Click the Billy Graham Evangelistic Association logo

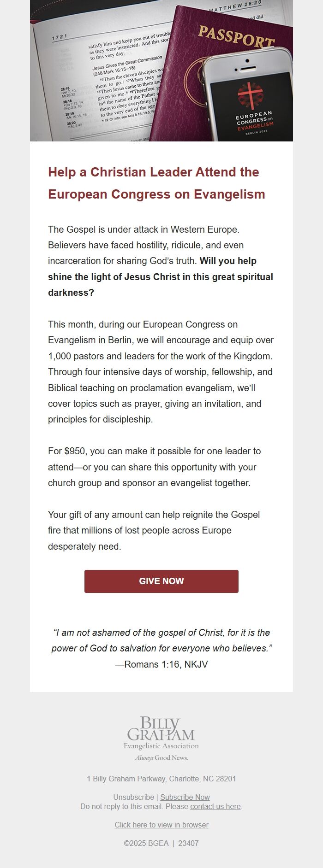click(x=161, y=733)
